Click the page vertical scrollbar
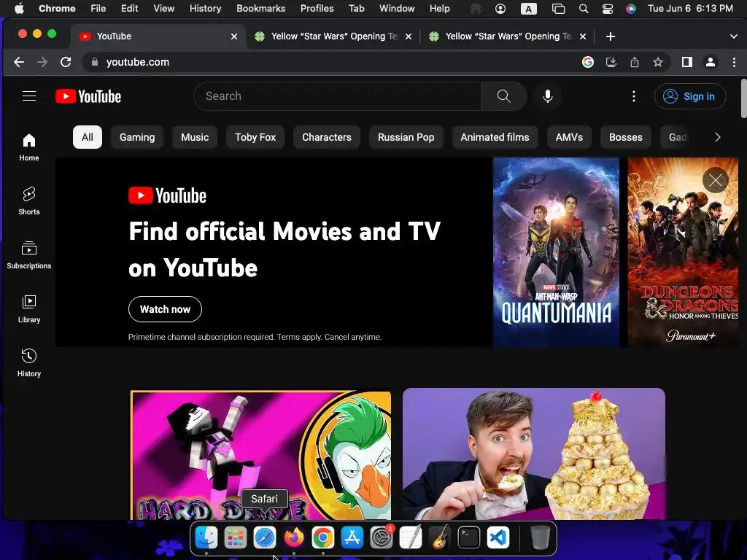Image resolution: width=747 pixels, height=560 pixels. point(743,98)
